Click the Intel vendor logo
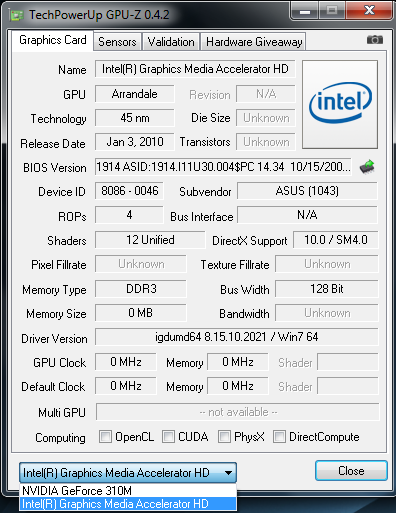 340,104
